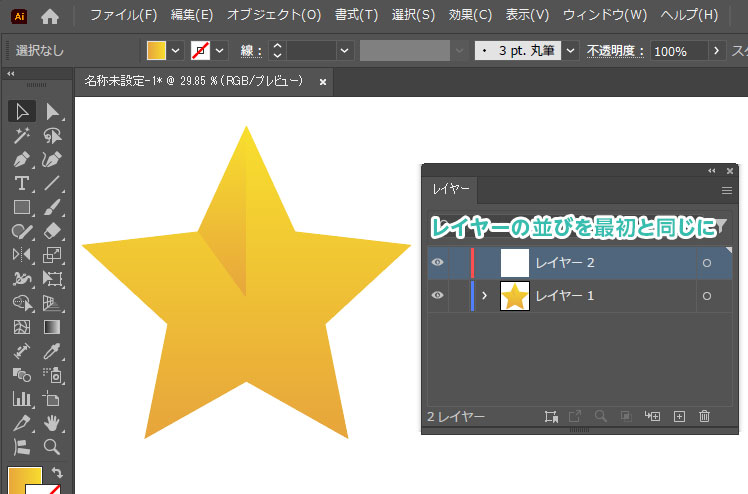Image resolution: width=748 pixels, height=494 pixels.
Task: Open the 効果(C) menu
Action: coord(470,15)
